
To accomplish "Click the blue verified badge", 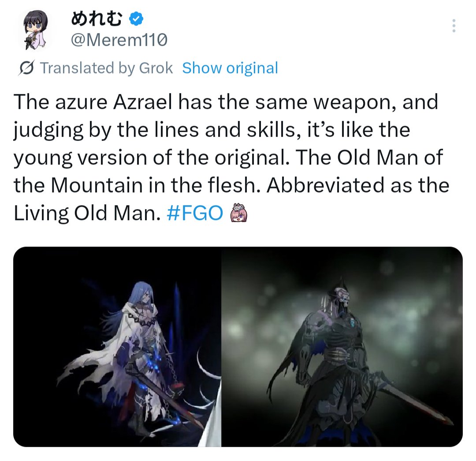I will pos(136,19).
